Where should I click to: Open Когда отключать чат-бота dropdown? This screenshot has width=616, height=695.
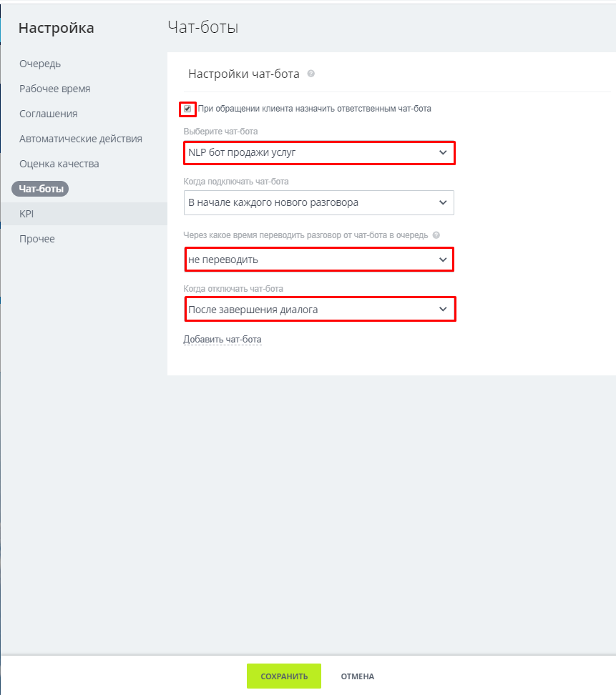320,309
